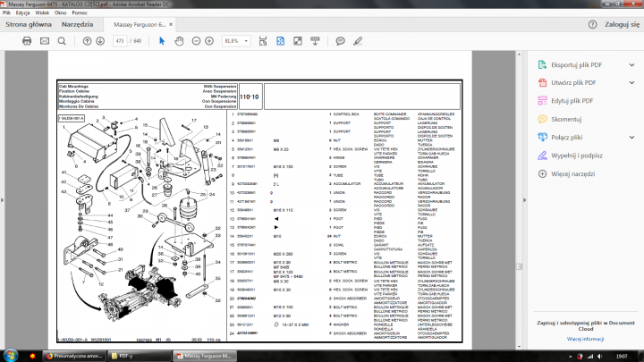Select the hand pan tool
Screen dimensions: 644x362
180,41
